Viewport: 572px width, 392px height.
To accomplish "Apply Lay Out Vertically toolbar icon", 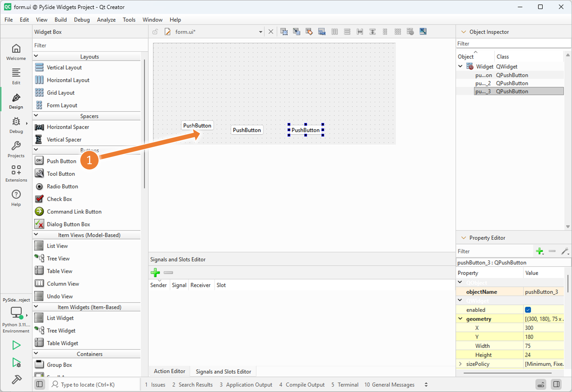I will click(347, 32).
